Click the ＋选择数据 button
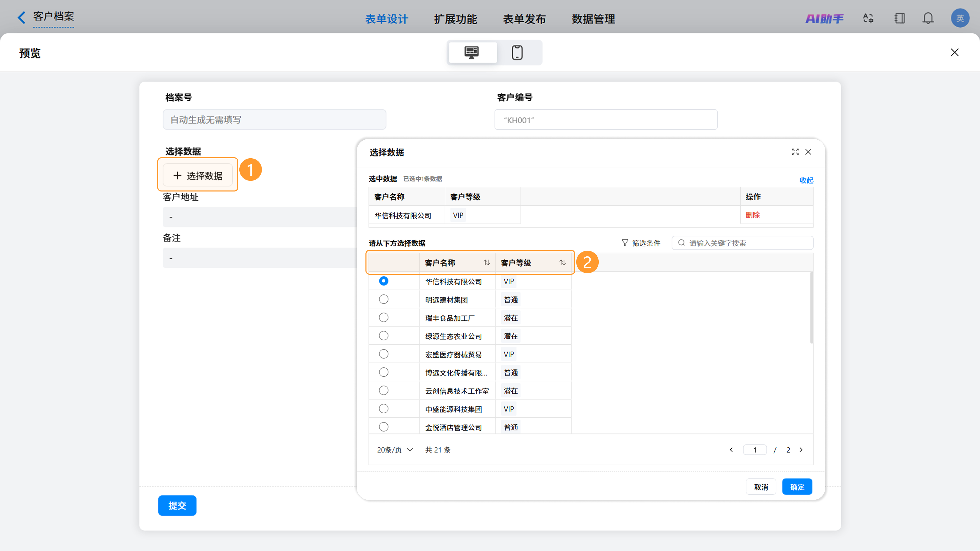 click(198, 175)
